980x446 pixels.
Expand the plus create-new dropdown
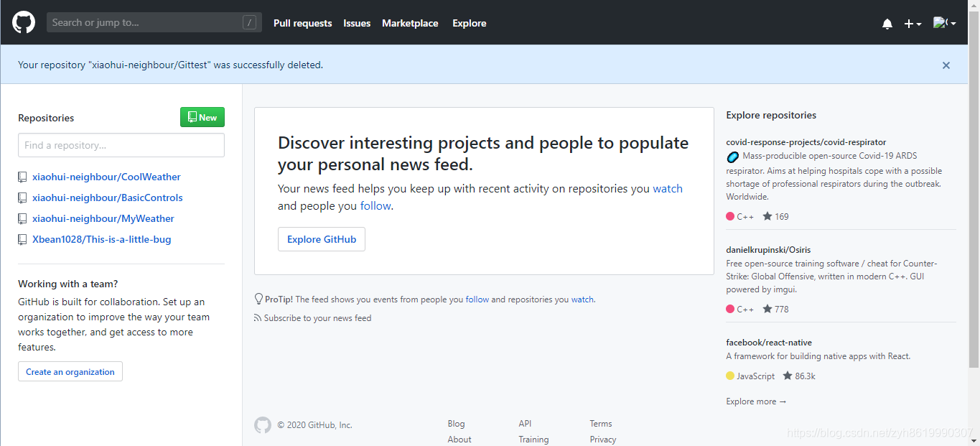[x=913, y=24]
